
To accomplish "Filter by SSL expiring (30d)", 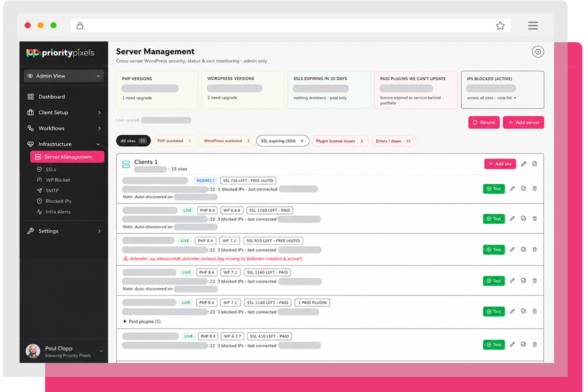I will (x=283, y=141).
